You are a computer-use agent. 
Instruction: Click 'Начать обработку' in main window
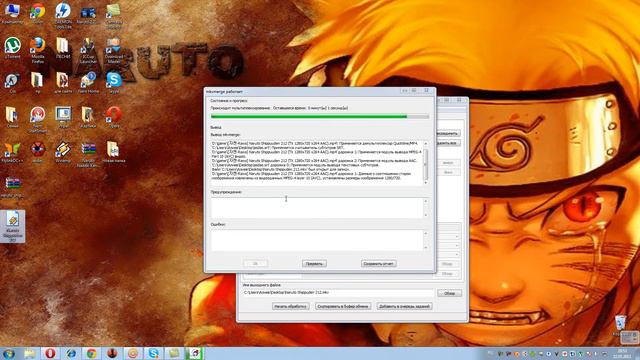click(291, 306)
